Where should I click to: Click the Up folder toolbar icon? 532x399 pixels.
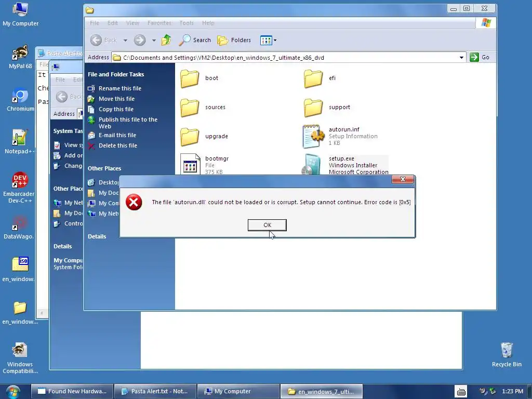coord(166,40)
